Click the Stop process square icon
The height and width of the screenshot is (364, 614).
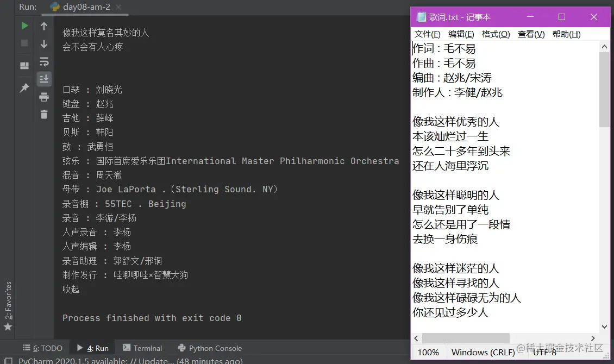[24, 43]
